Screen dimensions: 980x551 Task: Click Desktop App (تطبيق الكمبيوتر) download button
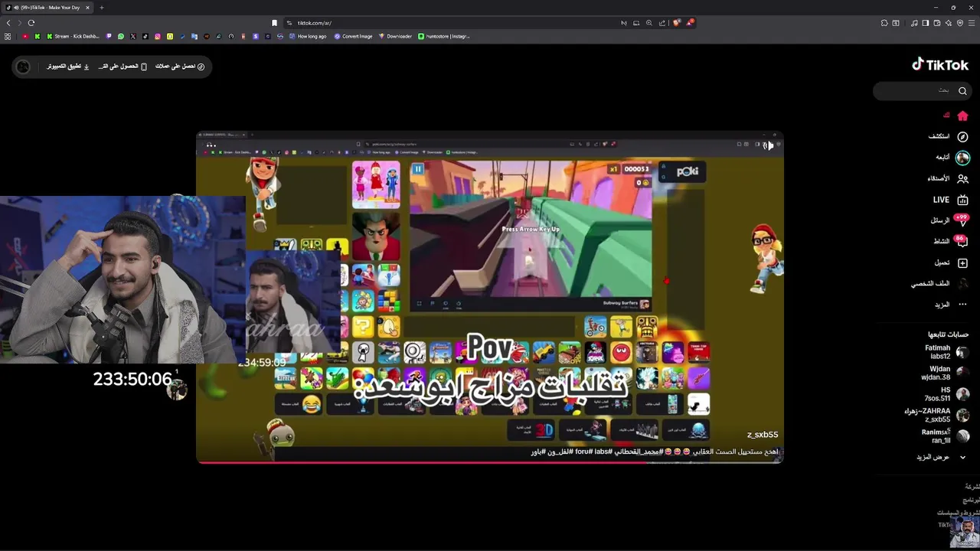click(67, 67)
